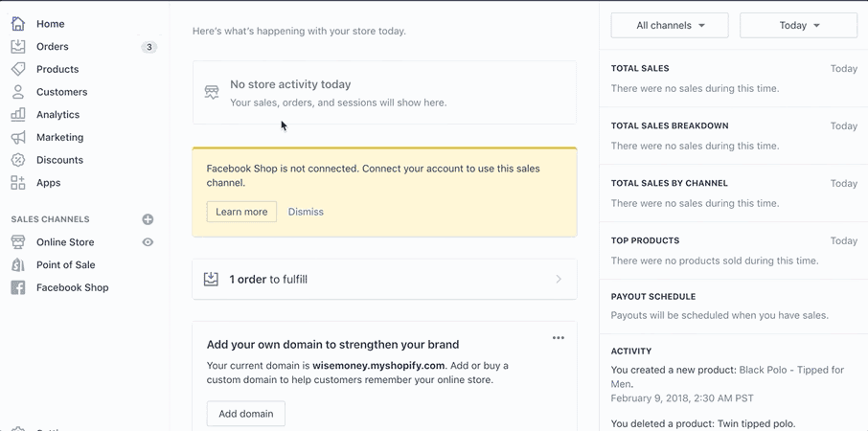Select the Online Store sales channel

point(65,241)
